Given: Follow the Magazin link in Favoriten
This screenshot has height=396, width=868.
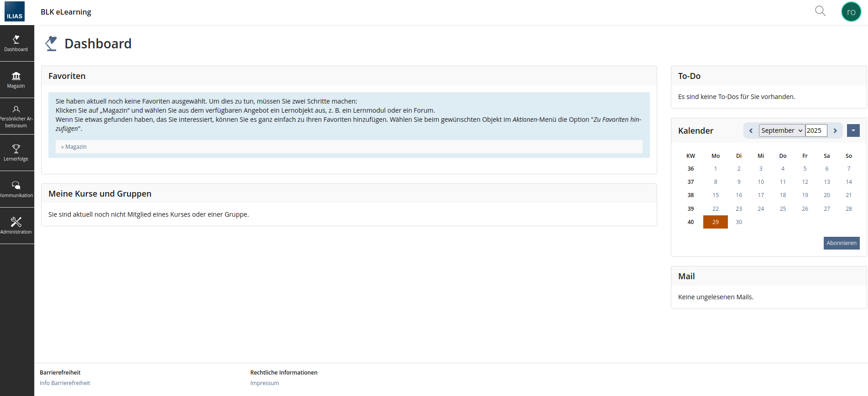Looking at the screenshot, I should tap(76, 147).
